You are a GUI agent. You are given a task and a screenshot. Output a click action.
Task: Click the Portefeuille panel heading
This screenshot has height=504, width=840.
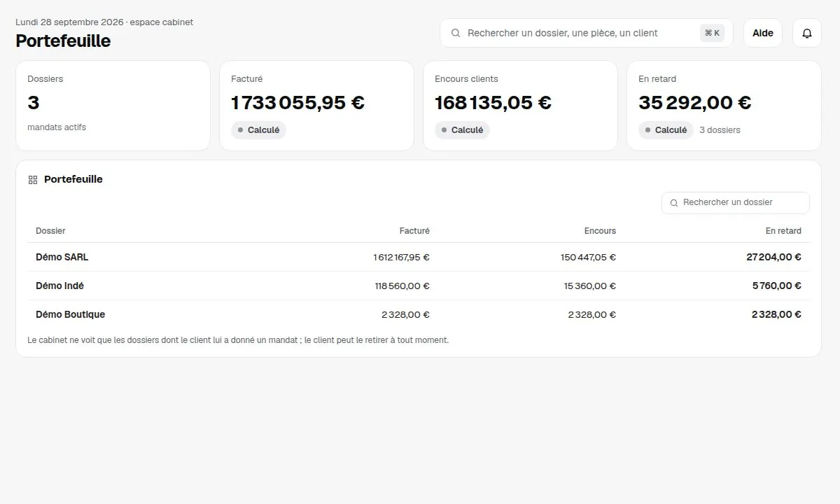coord(73,180)
